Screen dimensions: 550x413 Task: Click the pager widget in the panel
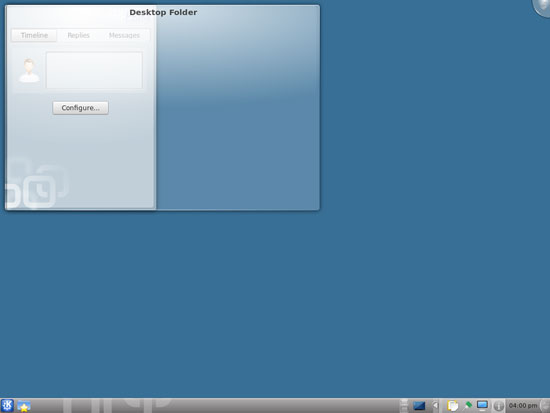tap(404, 406)
